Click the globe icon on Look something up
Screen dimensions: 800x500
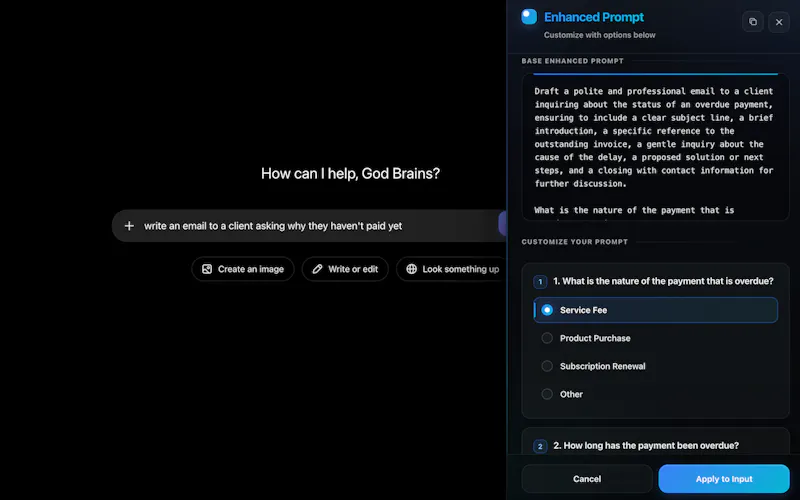click(411, 269)
